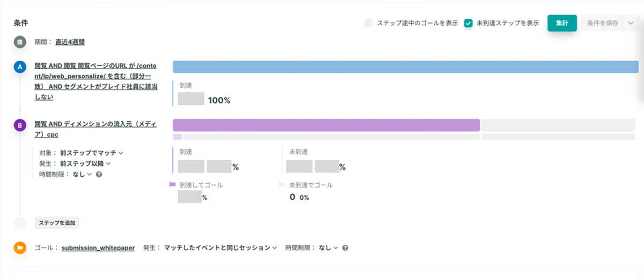The image size is (644, 277).
Task: Open the 発生 前ステップ以降 dropdown
Action: coord(85,164)
